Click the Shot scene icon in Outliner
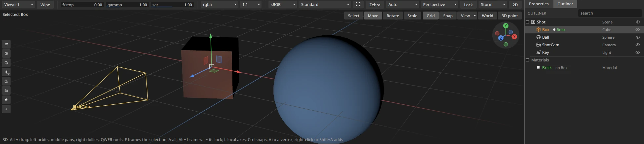This screenshot has height=144, width=644. [x=533, y=22]
